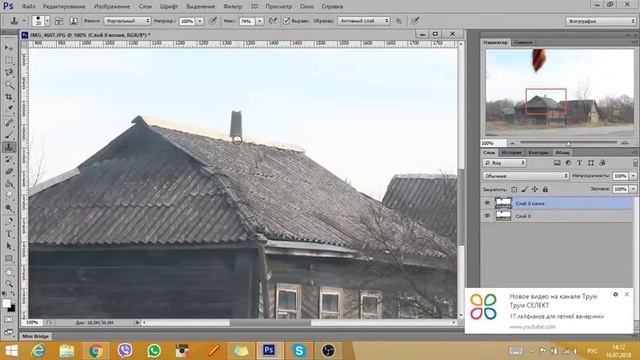Filter layers by pixel layer type
This screenshot has width=640, height=360.
click(557, 163)
